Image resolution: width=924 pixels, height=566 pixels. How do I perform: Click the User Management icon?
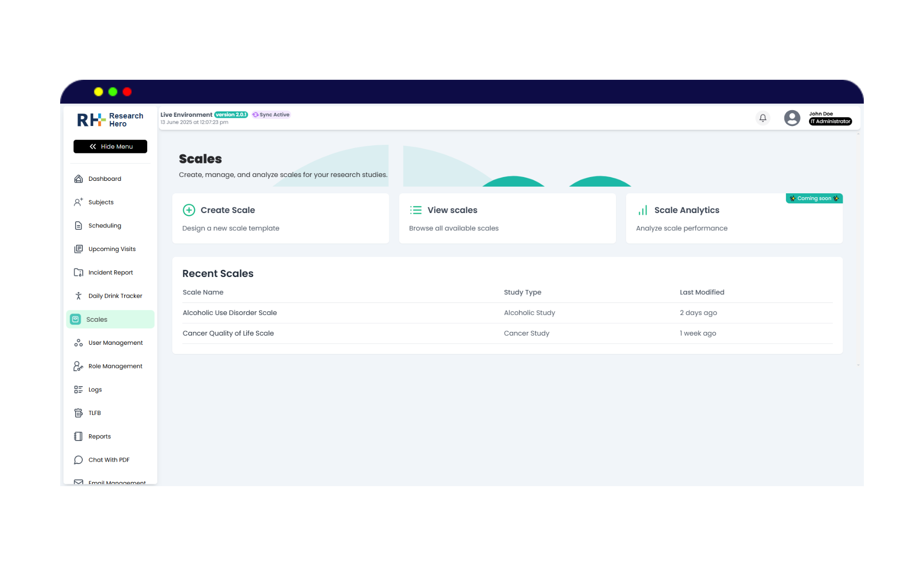pos(78,343)
